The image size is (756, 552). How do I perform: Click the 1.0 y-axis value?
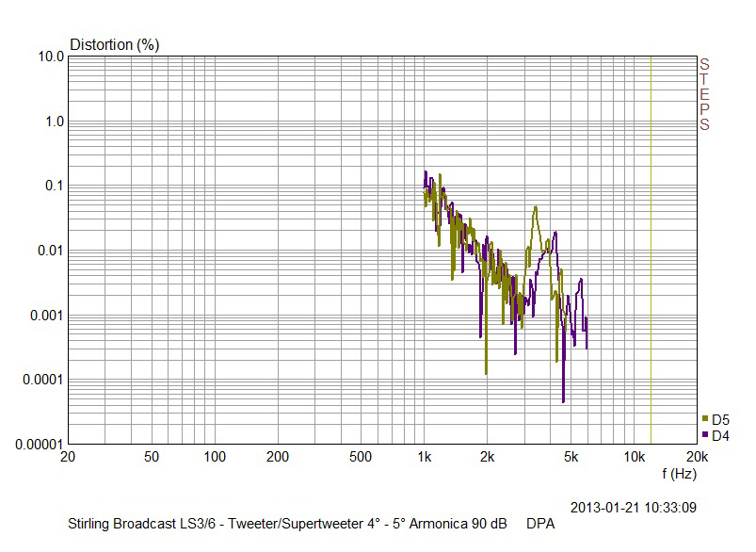coord(55,122)
